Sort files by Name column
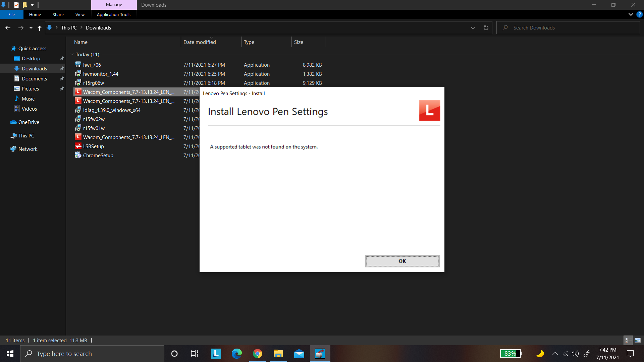Image resolution: width=644 pixels, height=362 pixels. [x=127, y=42]
